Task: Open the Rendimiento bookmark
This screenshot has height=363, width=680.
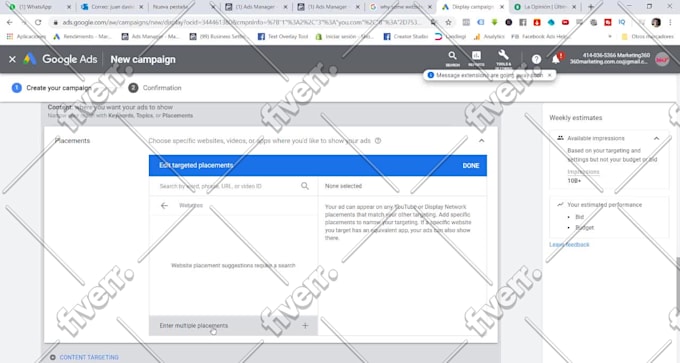Action: pos(82,37)
